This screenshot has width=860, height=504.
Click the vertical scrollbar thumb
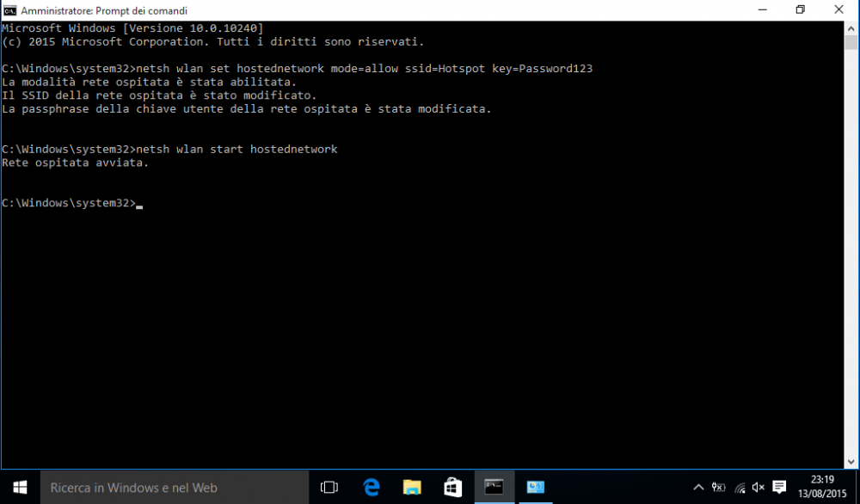click(x=851, y=43)
